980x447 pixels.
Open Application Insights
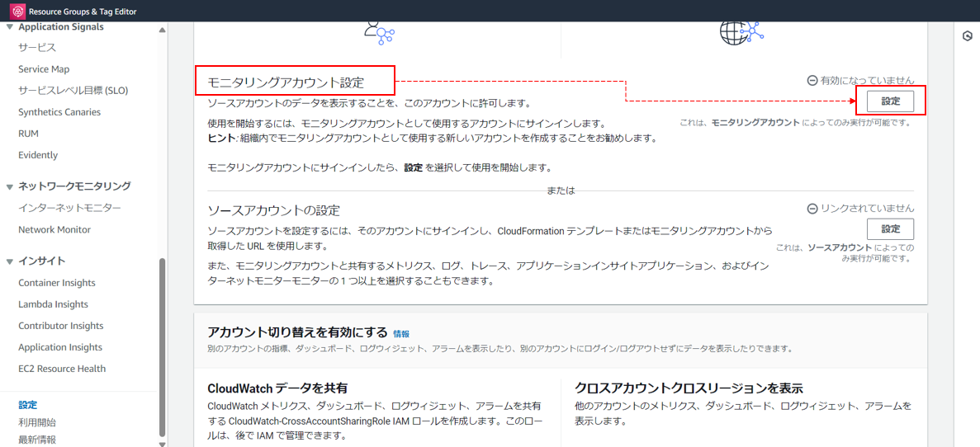pos(60,347)
